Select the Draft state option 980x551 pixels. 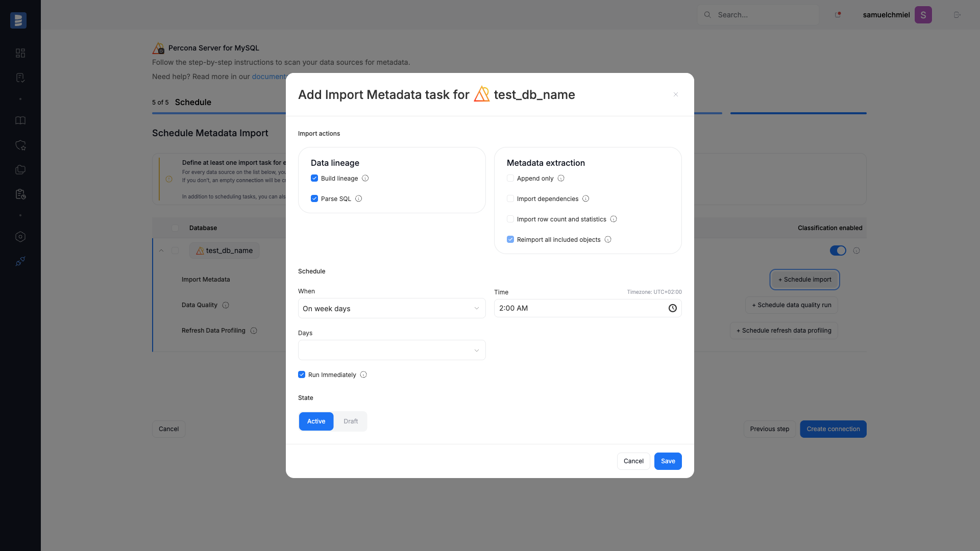pyautogui.click(x=351, y=421)
